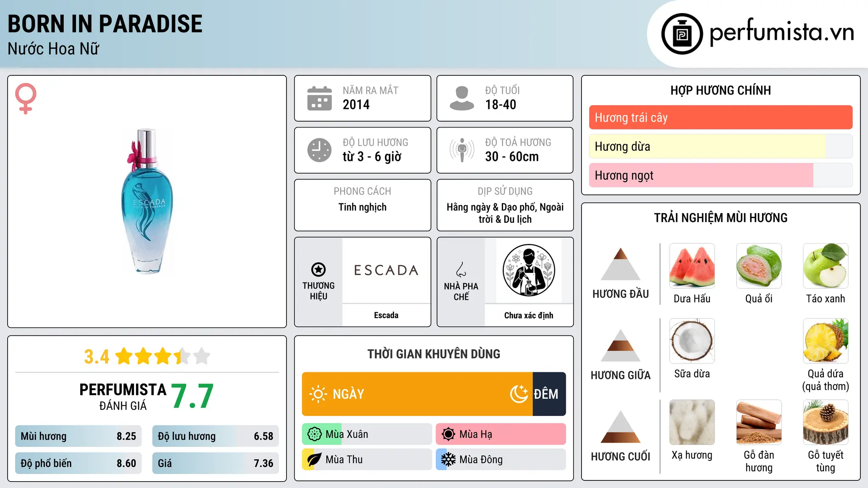Screen dimensions: 868x488
Task: Click the Mùa Thu season bar
Action: click(367, 460)
